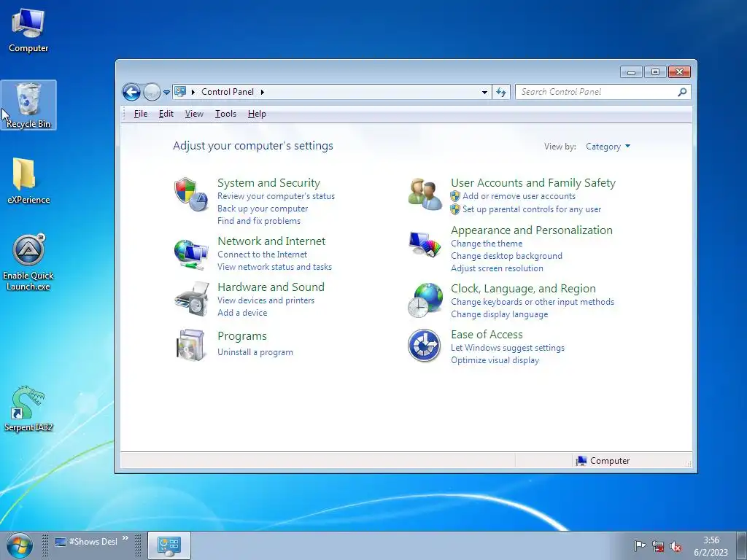The width and height of the screenshot is (747, 560).
Task: Click Change the theme
Action: [487, 244]
